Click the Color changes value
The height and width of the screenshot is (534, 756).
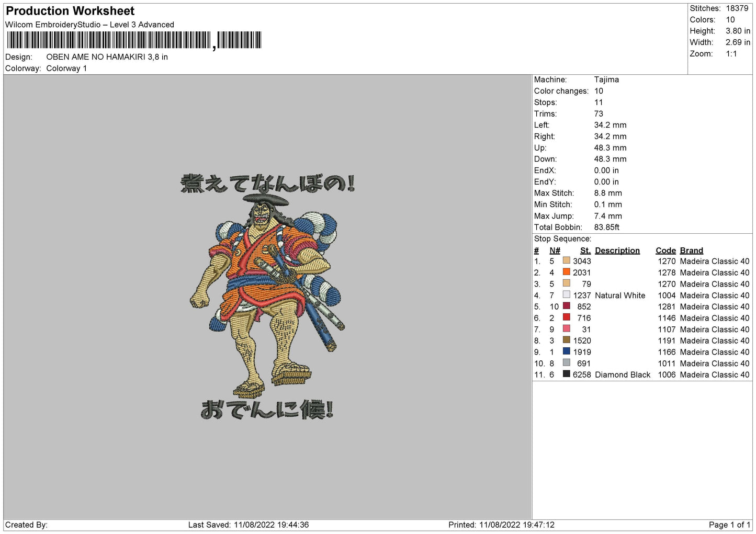tap(599, 91)
